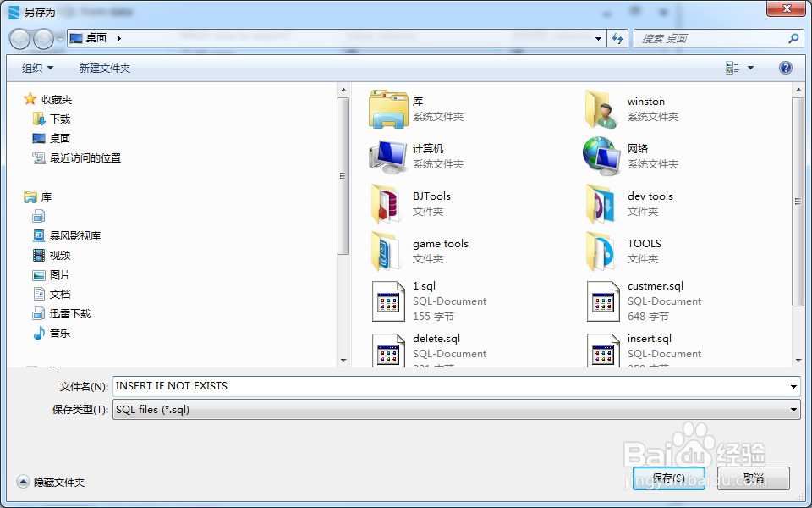Open the view options dropdown arrow
Viewport: 812px width, 508px height.
tap(750, 68)
